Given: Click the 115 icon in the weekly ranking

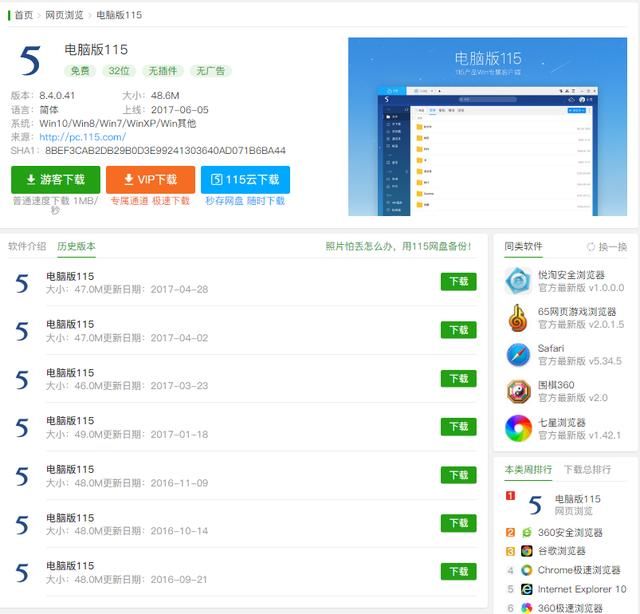Looking at the screenshot, I should click(535, 505).
